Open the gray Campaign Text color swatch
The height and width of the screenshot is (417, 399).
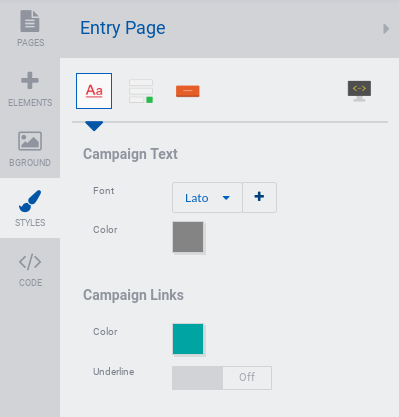pos(188,237)
